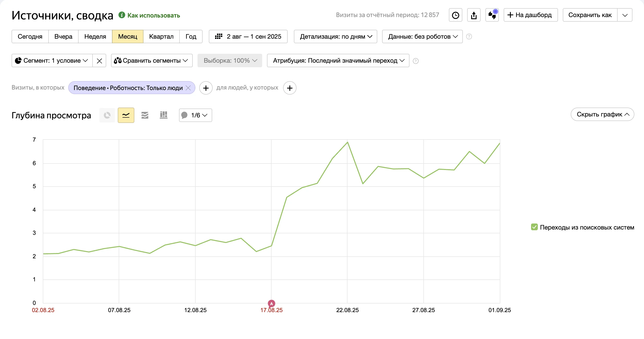The height and width of the screenshot is (339, 644).
Task: Select the pie chart view icon
Action: 107,115
